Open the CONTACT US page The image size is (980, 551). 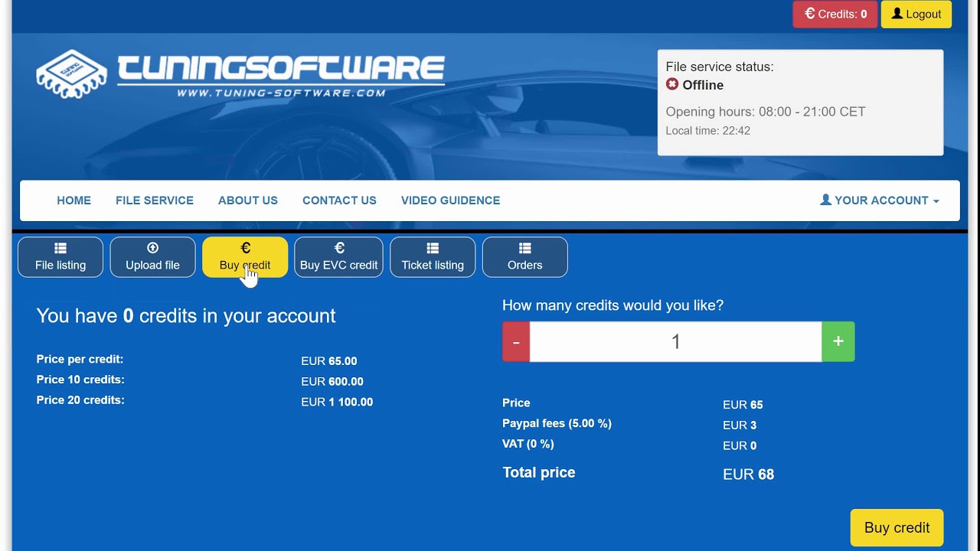pos(339,201)
